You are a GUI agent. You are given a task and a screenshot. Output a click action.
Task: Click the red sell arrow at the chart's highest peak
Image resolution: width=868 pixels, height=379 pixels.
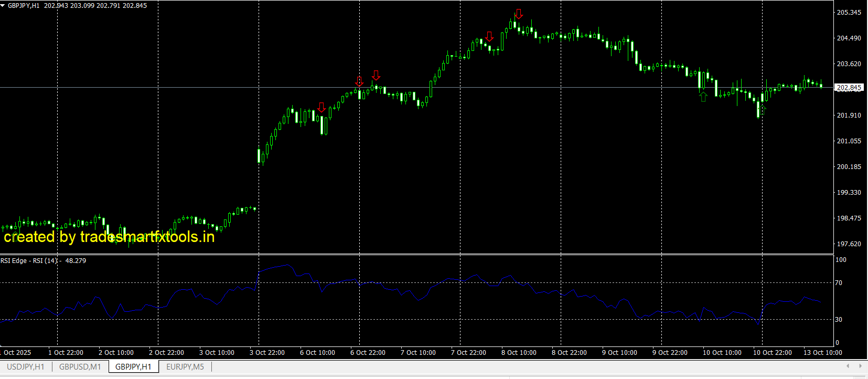[x=519, y=14]
